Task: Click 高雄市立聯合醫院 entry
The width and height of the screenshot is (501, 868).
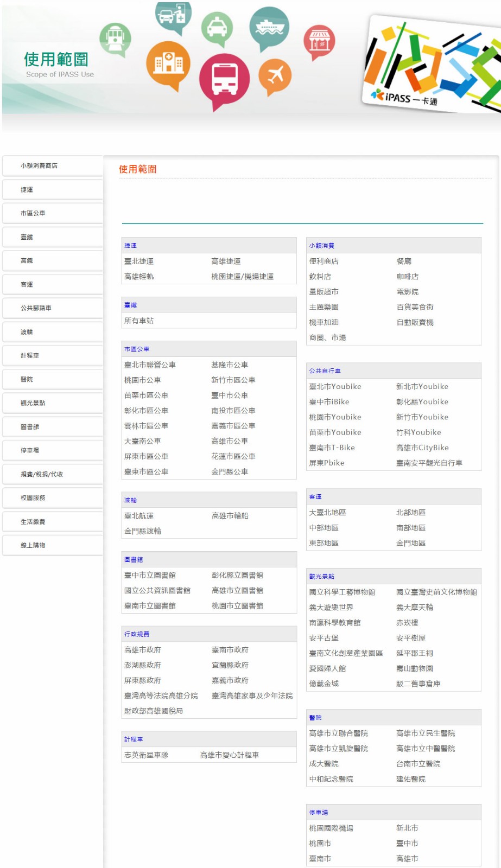Action: point(339,733)
